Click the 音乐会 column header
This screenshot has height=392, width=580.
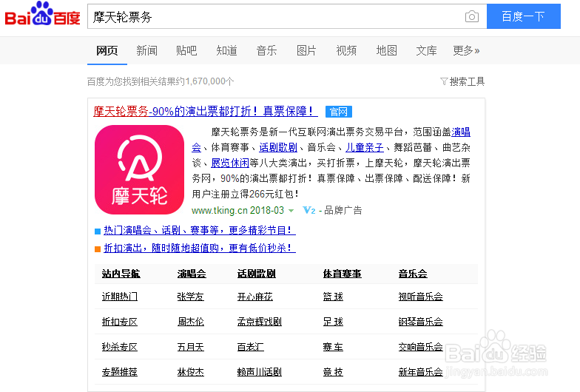413,274
